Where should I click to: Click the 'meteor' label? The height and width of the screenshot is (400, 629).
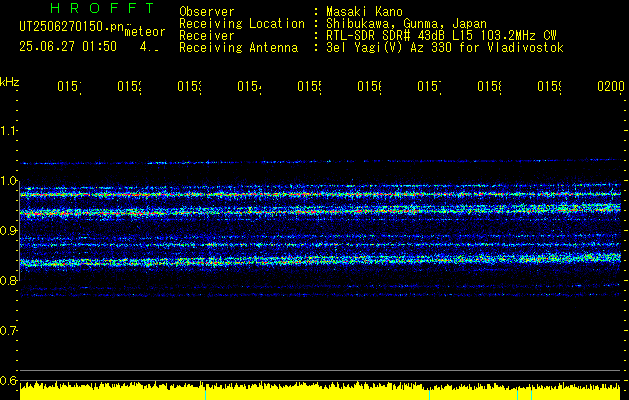tap(145, 32)
